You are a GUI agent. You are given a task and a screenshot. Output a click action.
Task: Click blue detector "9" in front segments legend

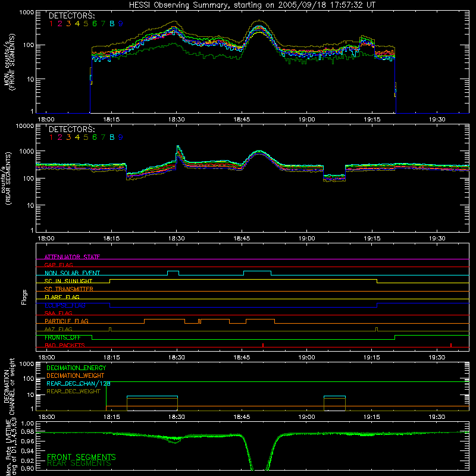121,24
